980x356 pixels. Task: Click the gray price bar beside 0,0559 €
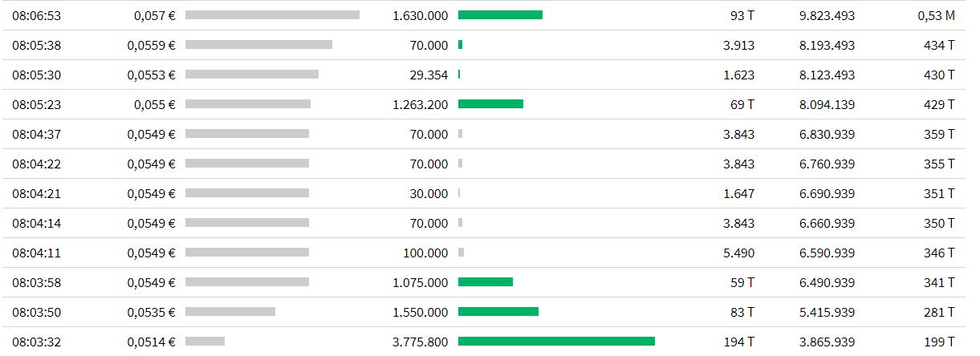(258, 45)
